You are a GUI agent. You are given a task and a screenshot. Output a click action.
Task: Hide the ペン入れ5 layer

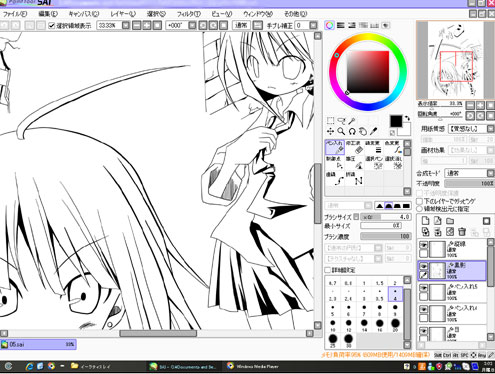(x=423, y=288)
